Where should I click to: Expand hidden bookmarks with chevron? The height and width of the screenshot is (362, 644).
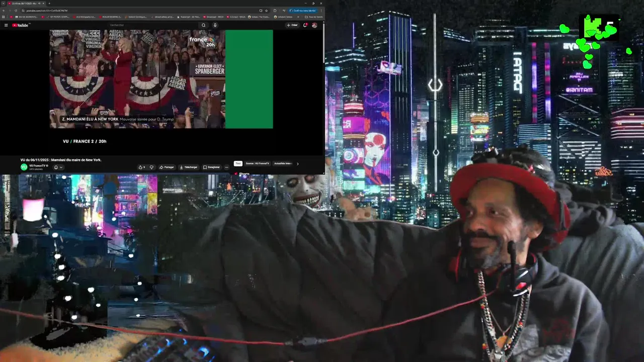coord(298,17)
